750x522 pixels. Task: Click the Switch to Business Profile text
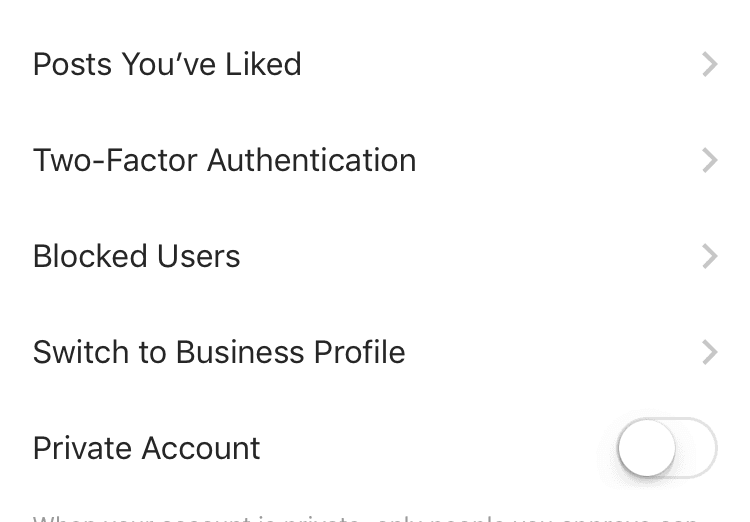click(219, 353)
